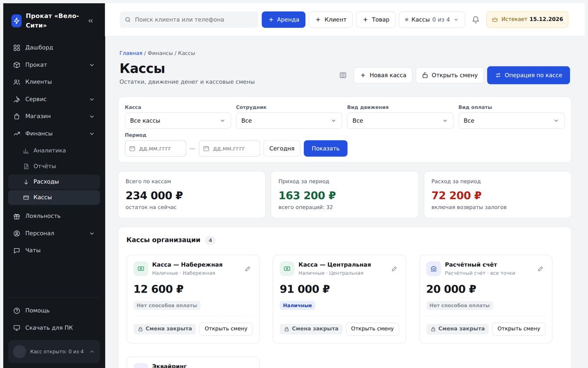Image resolution: width=588 pixels, height=368 pixels.
Task: Click Новая касса button
Action: pos(383,75)
